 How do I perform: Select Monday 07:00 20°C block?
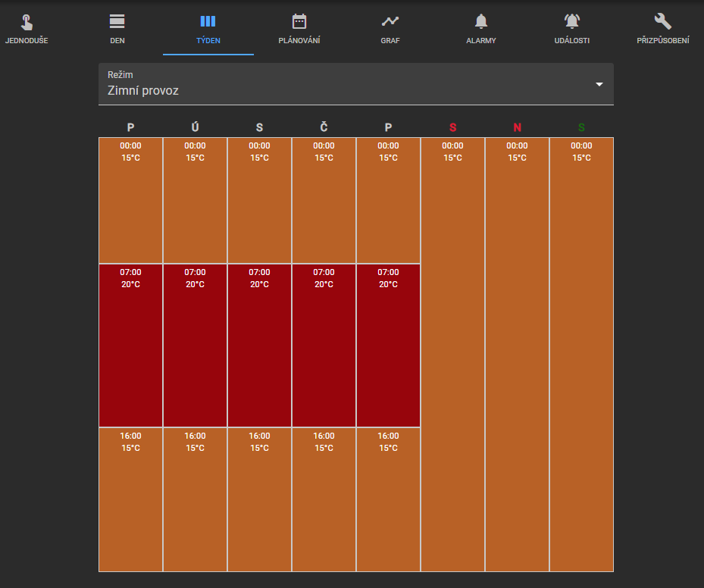click(x=130, y=346)
